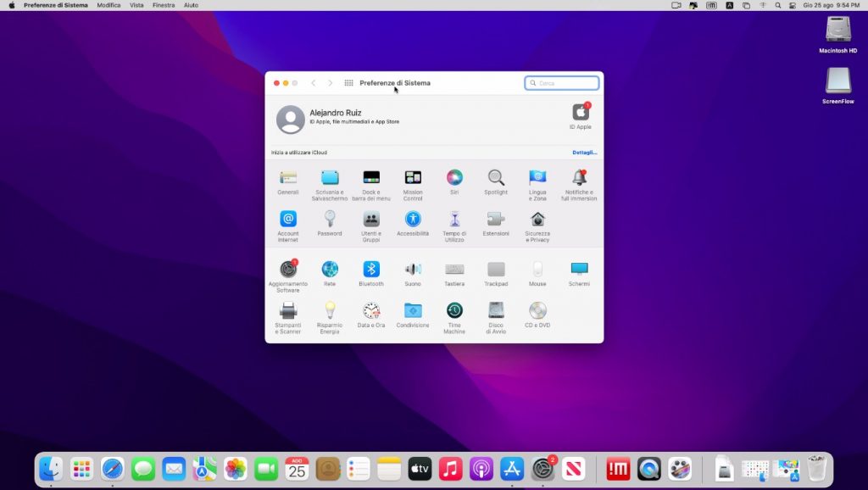The height and width of the screenshot is (490, 868).
Task: Open the Suono sound settings
Action: click(413, 270)
